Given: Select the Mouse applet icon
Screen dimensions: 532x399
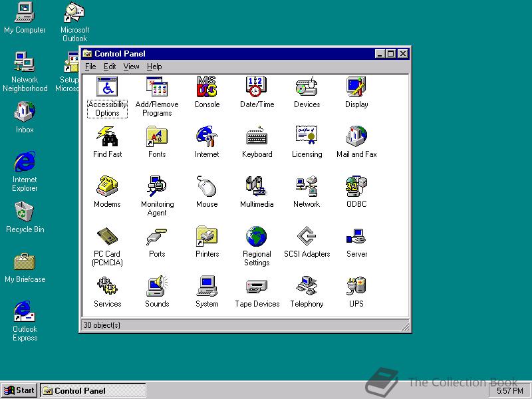Looking at the screenshot, I should point(207,192).
